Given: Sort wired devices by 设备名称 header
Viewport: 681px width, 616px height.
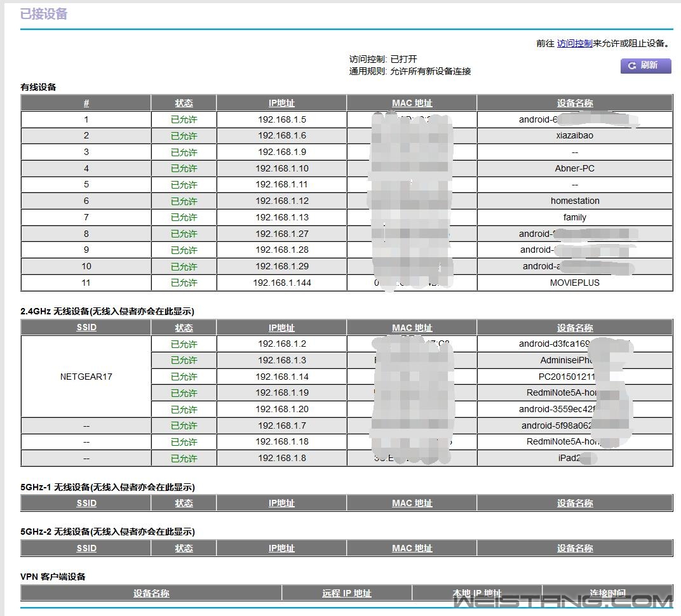Looking at the screenshot, I should pyautogui.click(x=574, y=104).
